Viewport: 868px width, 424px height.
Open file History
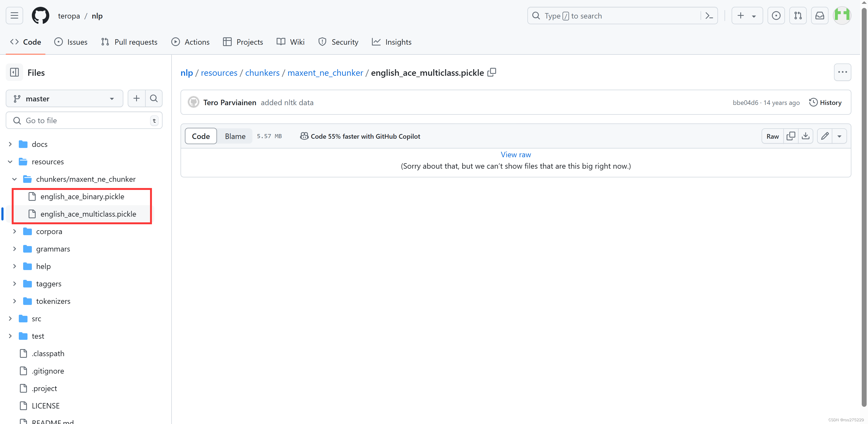coord(825,102)
